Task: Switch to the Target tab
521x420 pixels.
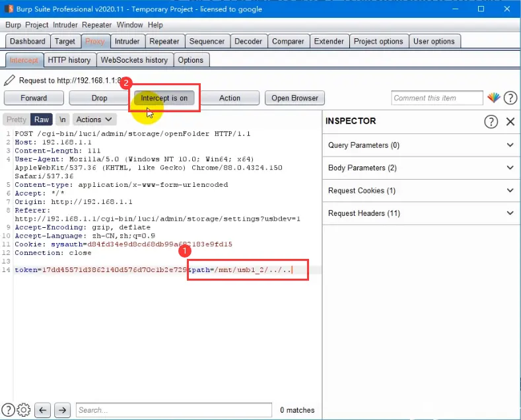Action: coord(65,41)
